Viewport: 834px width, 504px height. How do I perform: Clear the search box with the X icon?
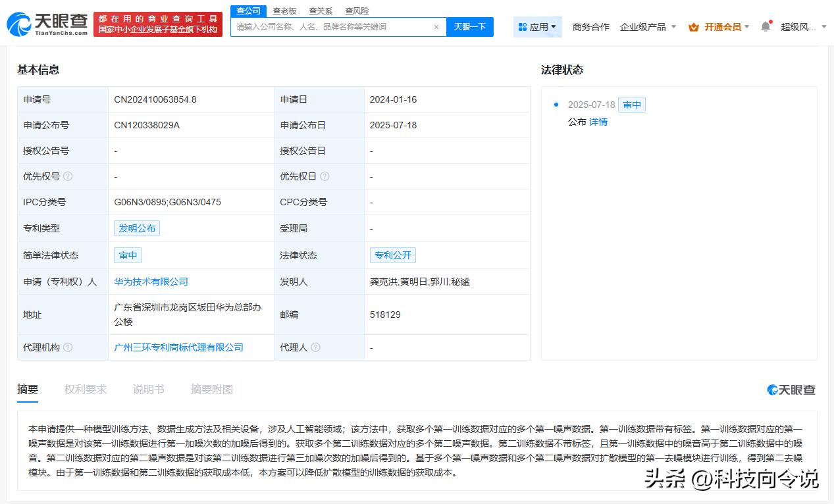click(x=436, y=27)
